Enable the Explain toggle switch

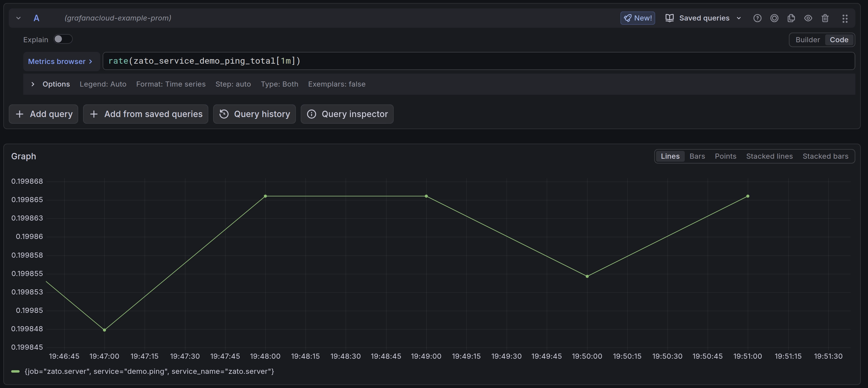[x=63, y=40]
